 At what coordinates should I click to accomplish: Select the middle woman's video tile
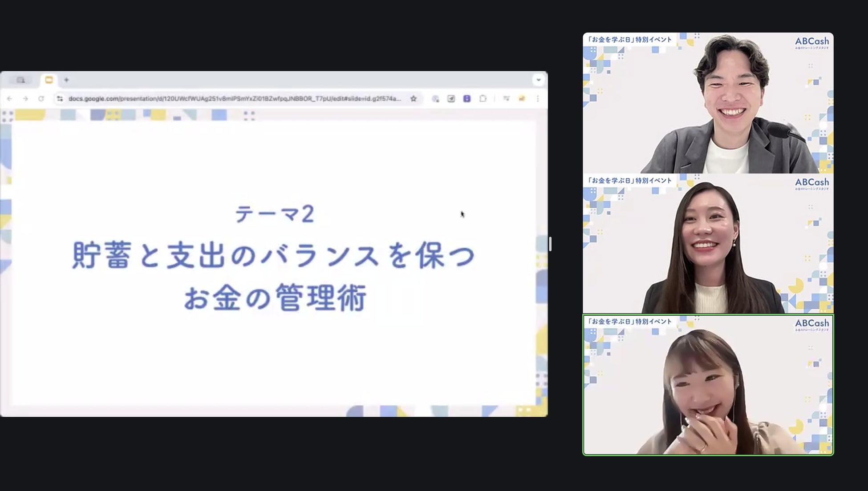click(708, 244)
